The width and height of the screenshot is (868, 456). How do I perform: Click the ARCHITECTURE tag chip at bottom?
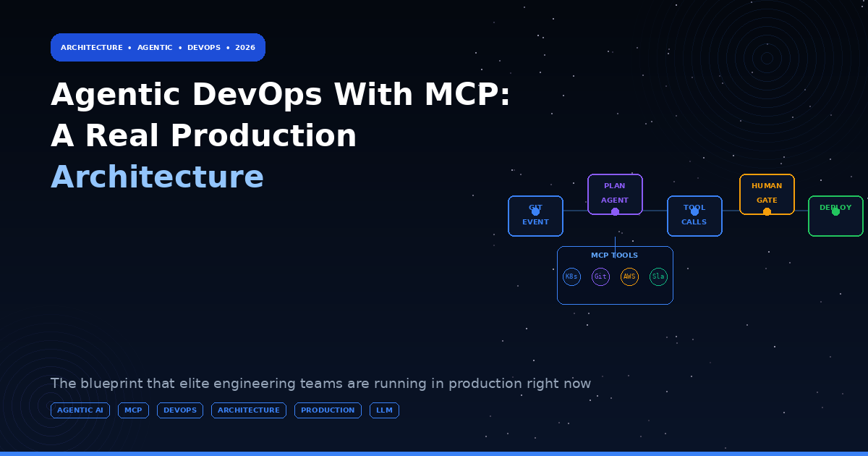(x=249, y=410)
